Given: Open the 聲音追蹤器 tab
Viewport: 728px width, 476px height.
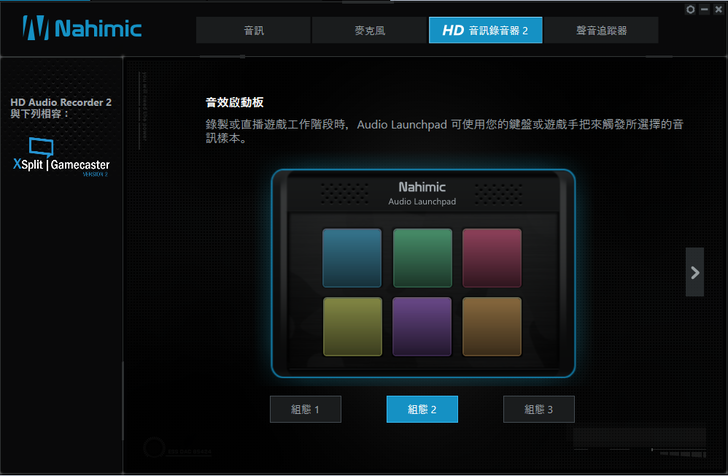Looking at the screenshot, I should (x=601, y=30).
